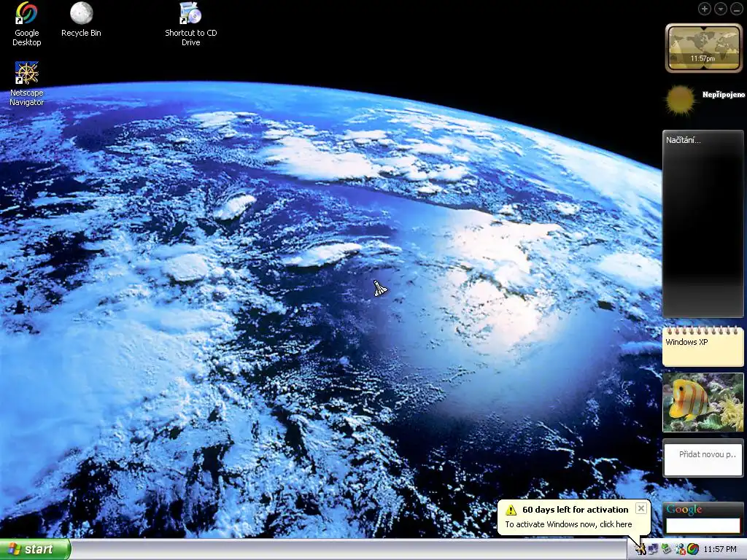This screenshot has height=560, width=747.
Task: Click the Google logo in search gadget
Action: click(x=684, y=510)
